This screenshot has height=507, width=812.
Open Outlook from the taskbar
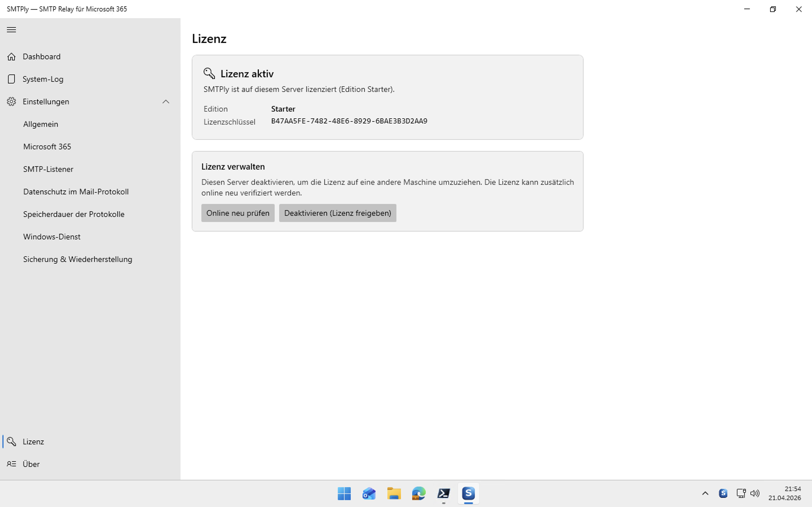pyautogui.click(x=369, y=493)
